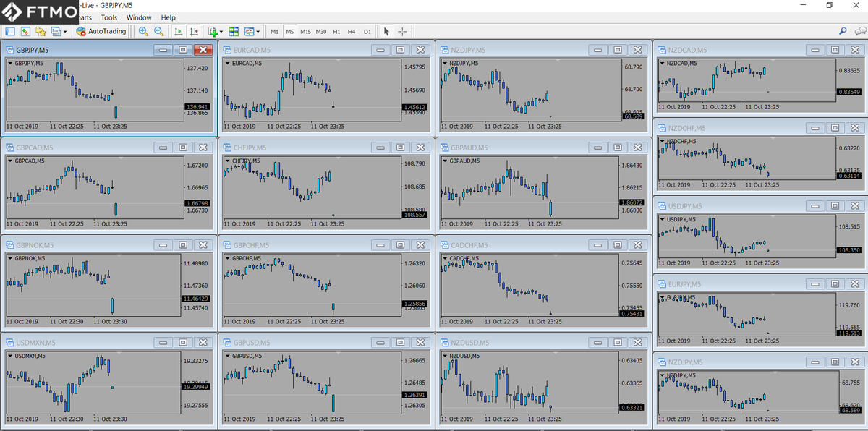Open the Tools menu

click(x=109, y=17)
